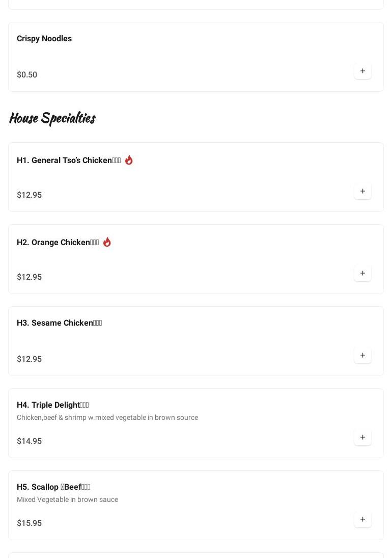
Task: Add H1. General Tso's Chicken to cart
Action: point(362,192)
